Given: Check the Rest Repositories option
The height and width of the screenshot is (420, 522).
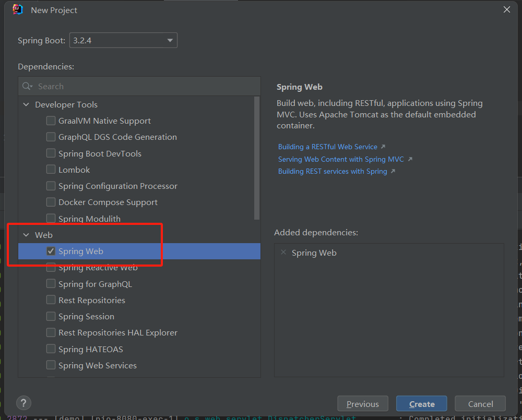Looking at the screenshot, I should tap(51, 300).
